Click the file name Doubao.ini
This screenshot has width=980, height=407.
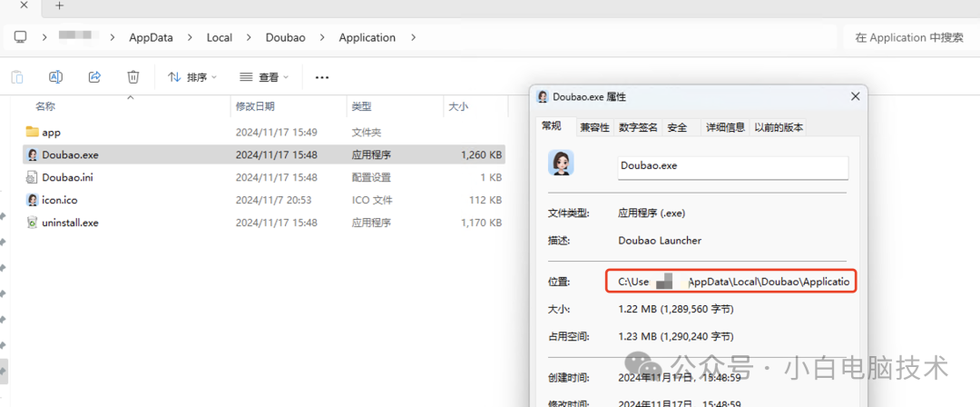pos(67,177)
